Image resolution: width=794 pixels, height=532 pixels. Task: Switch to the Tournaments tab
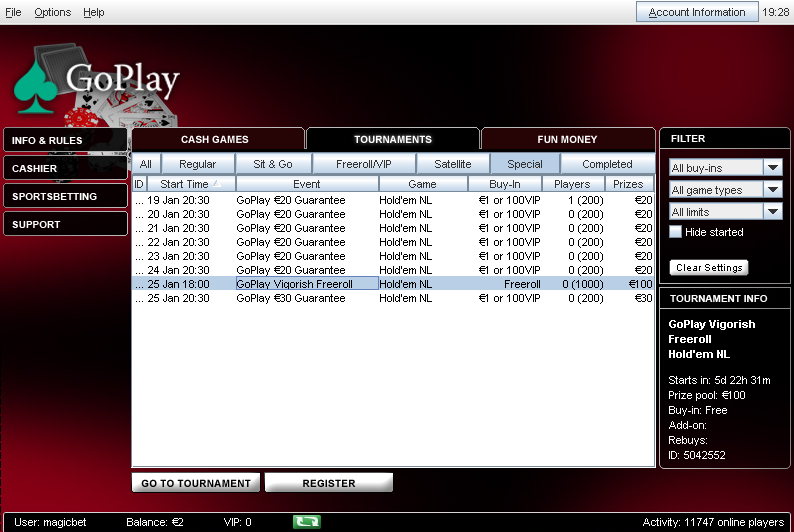393,139
